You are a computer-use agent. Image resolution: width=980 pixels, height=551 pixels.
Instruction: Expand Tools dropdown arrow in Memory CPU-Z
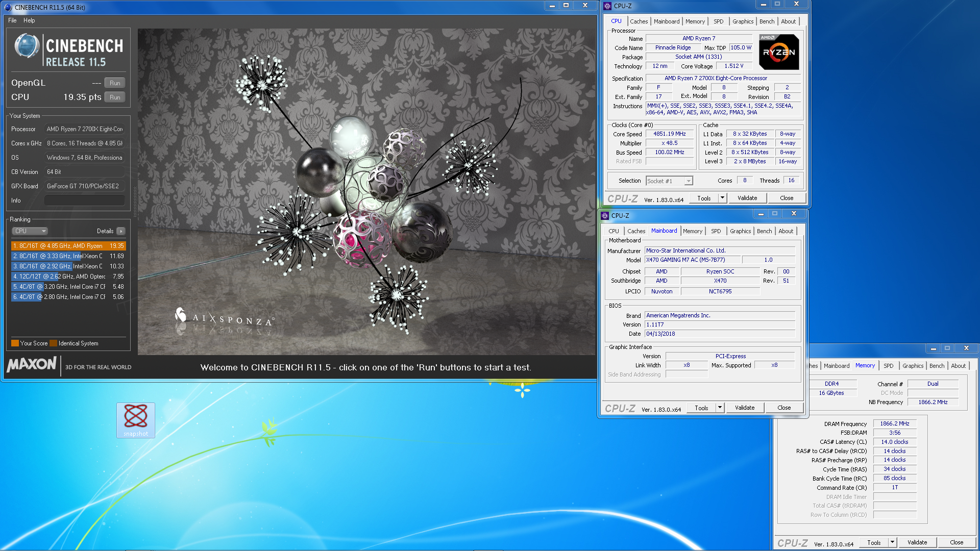pyautogui.click(x=892, y=542)
